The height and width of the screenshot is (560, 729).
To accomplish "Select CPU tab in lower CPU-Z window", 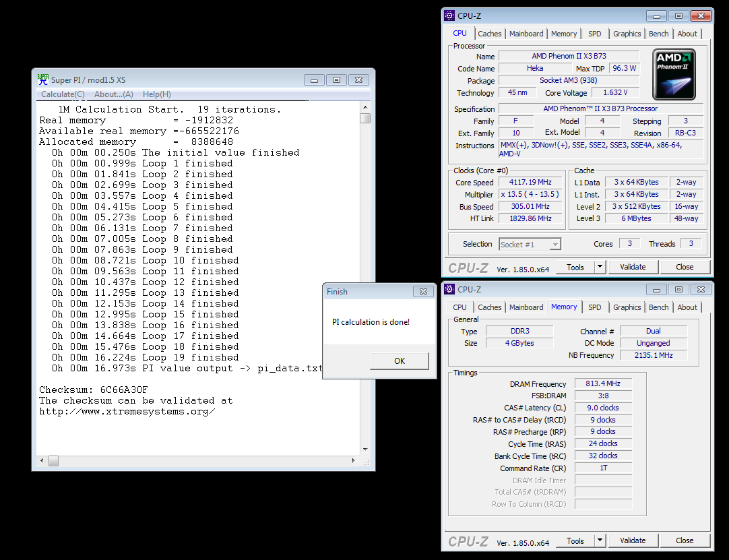I will click(x=459, y=307).
